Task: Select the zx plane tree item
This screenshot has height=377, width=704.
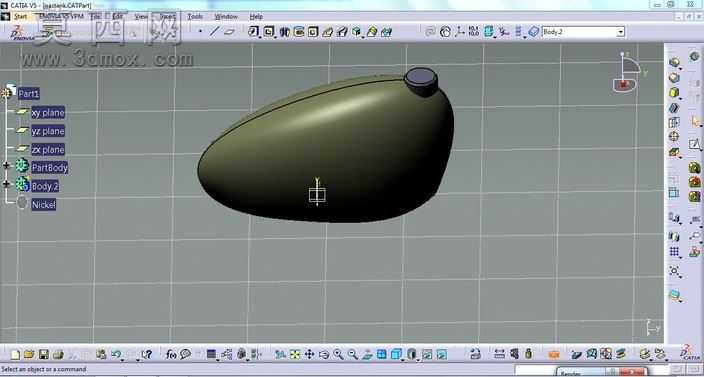Action: (x=48, y=149)
